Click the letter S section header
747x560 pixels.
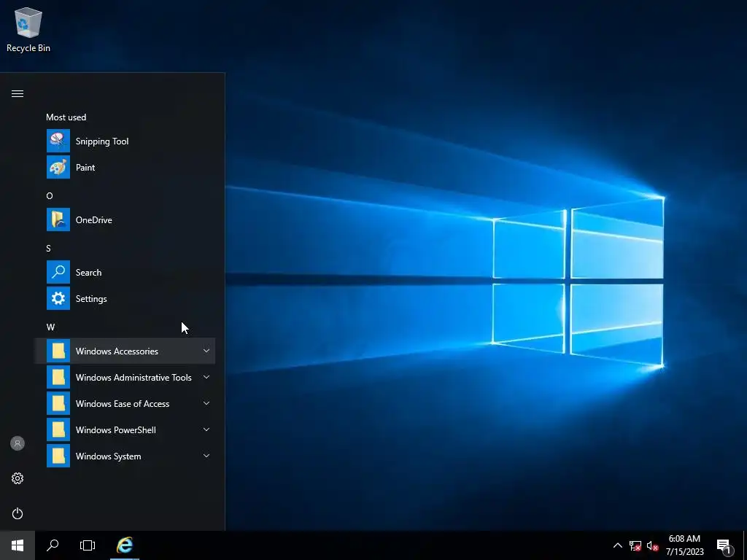pos(48,248)
